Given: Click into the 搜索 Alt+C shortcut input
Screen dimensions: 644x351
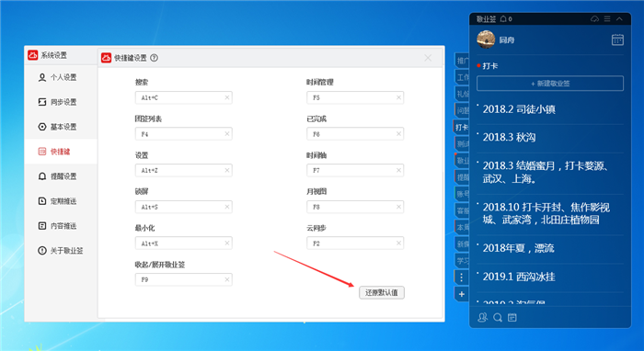Looking at the screenshot, I should (184, 97).
